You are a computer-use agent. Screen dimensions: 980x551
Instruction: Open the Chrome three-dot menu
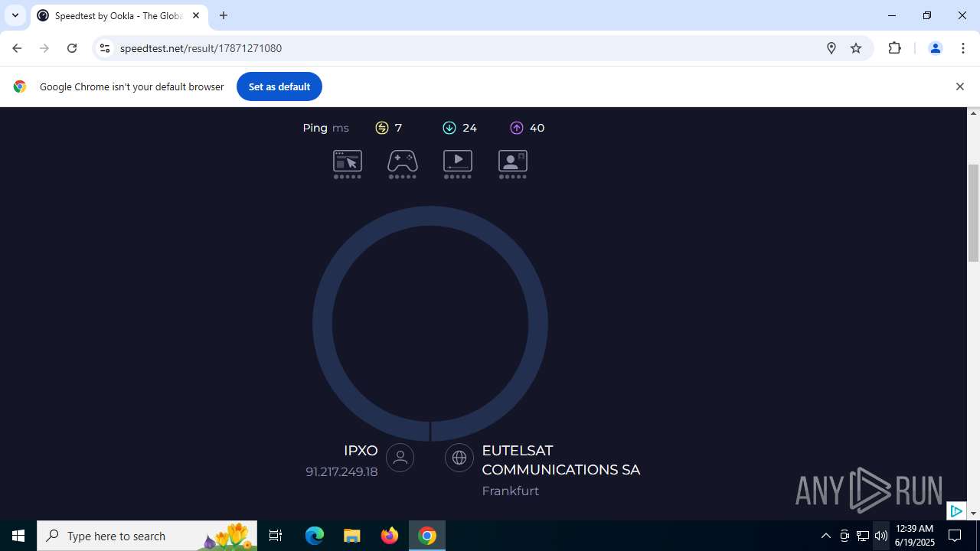pyautogui.click(x=963, y=48)
